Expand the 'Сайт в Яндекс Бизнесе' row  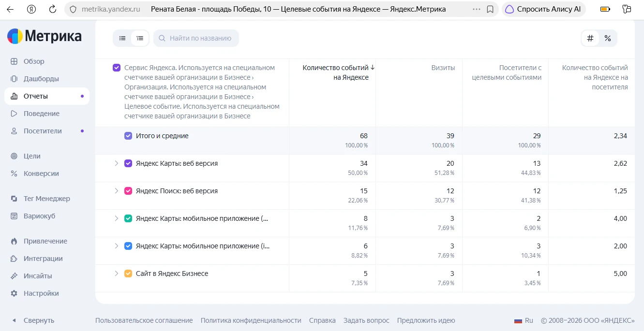[x=116, y=273]
